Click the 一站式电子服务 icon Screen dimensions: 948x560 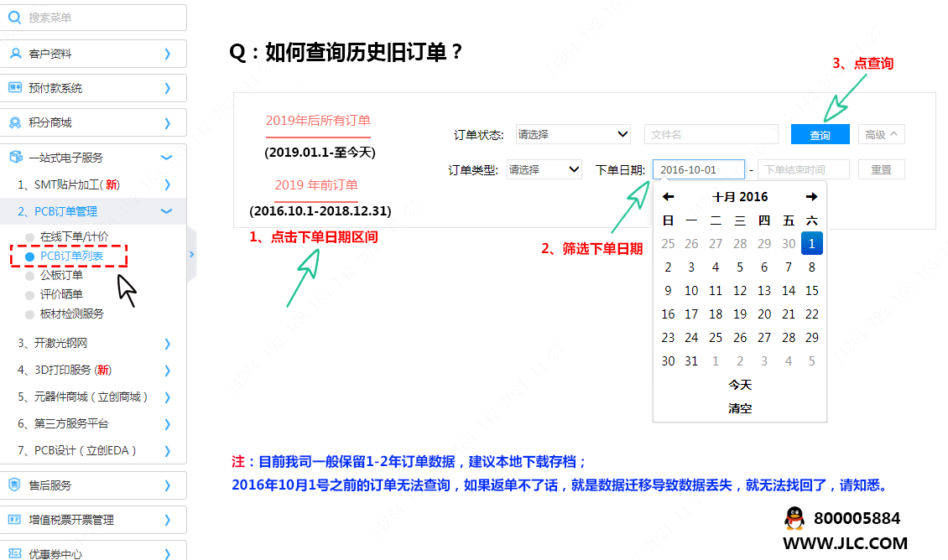(16, 157)
